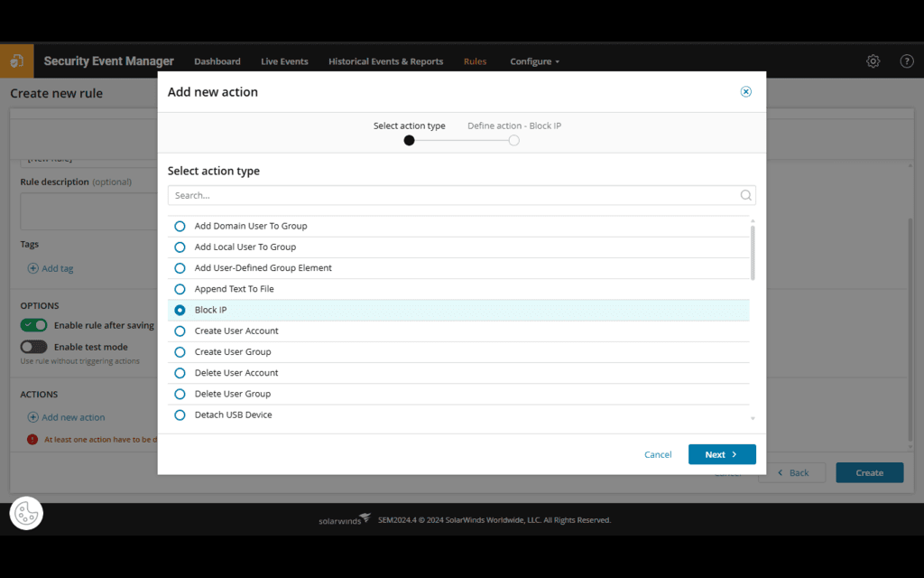Switch to the Dashboard tab
This screenshot has width=924, height=578.
(217, 61)
